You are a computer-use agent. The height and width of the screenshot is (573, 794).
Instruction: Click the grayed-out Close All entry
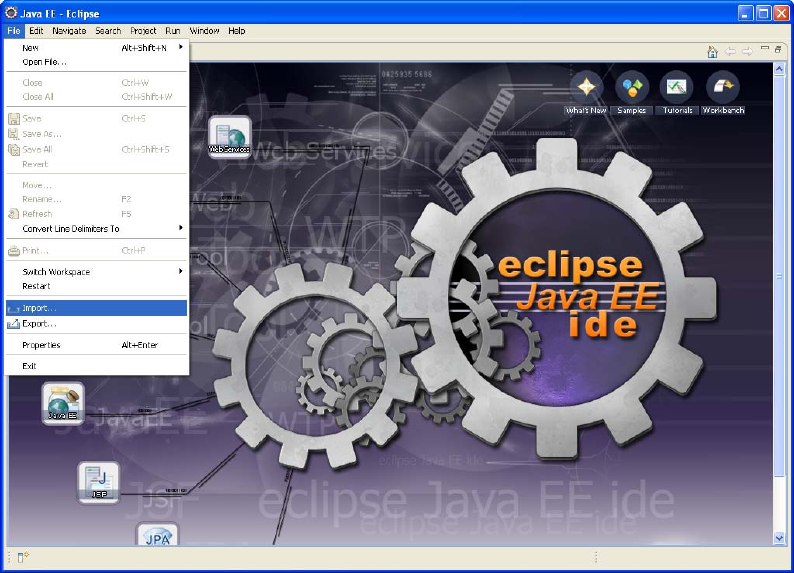click(96, 97)
